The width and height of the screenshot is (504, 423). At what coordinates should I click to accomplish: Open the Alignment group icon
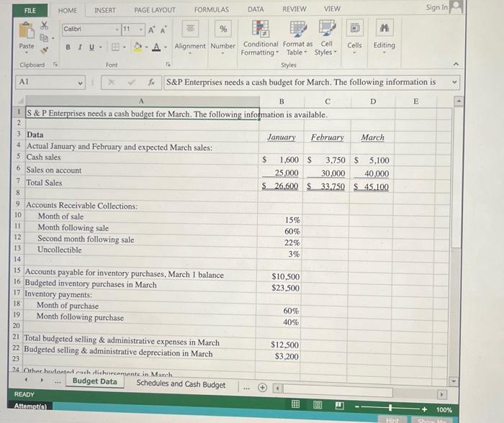pyautogui.click(x=190, y=29)
